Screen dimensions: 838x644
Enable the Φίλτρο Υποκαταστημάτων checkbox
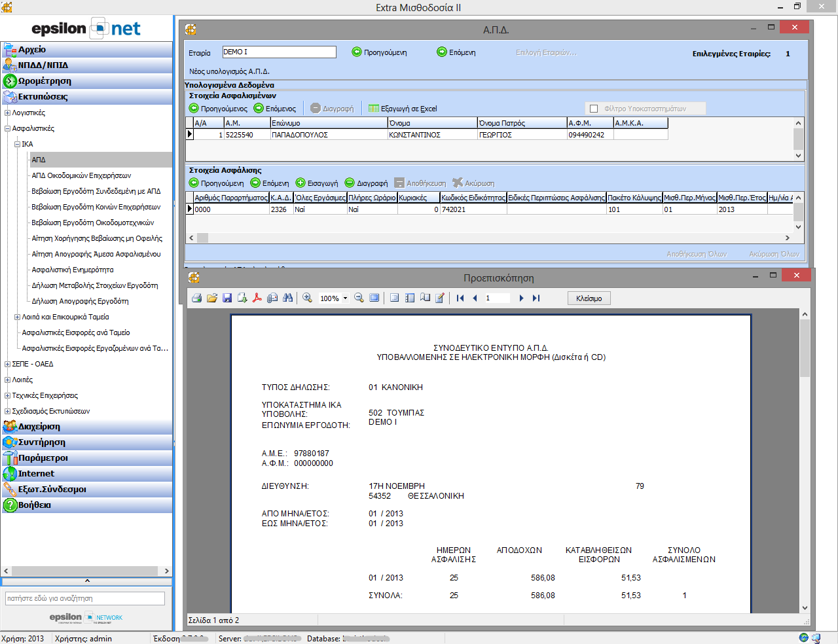click(x=594, y=109)
